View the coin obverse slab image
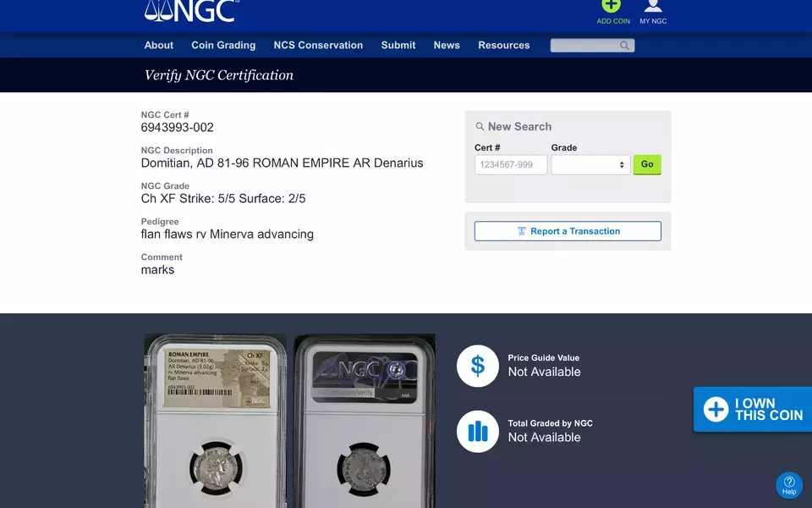The width and height of the screenshot is (812, 508). tap(215, 421)
